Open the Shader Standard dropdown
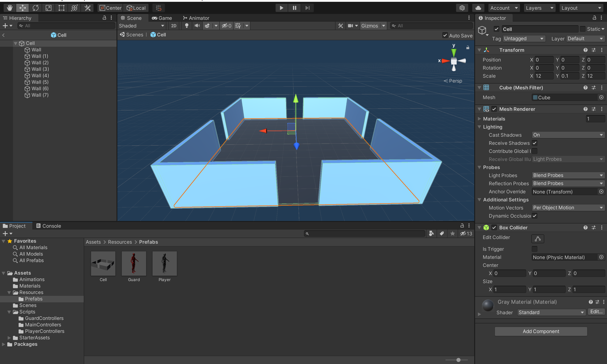This screenshot has height=364, width=607. [x=551, y=312]
